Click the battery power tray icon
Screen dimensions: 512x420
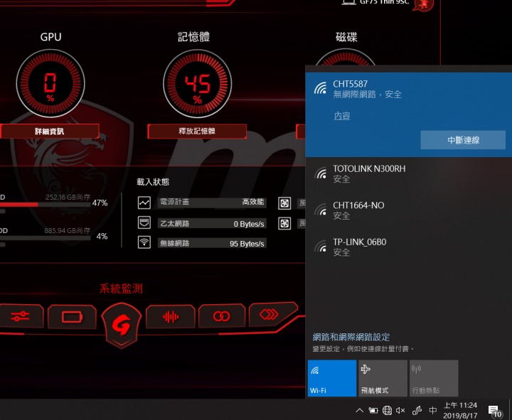373,410
